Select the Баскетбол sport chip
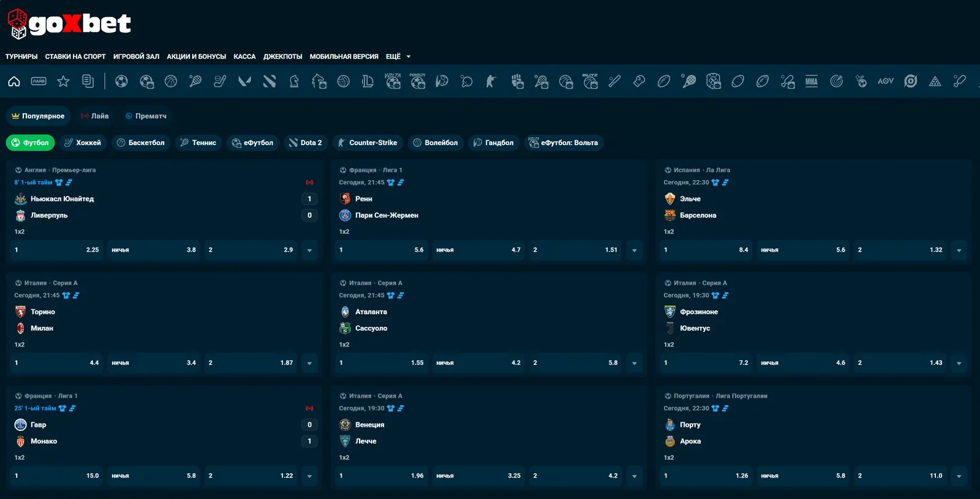 tap(141, 143)
